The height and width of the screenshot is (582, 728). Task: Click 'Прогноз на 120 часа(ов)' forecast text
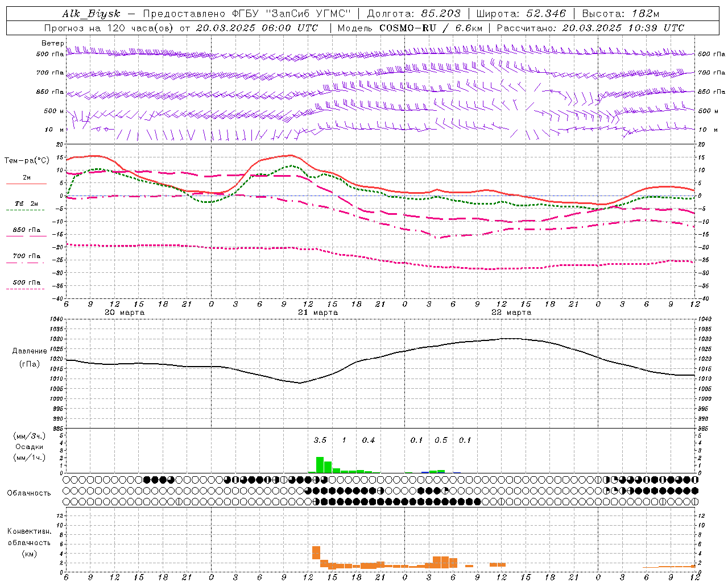109,28
